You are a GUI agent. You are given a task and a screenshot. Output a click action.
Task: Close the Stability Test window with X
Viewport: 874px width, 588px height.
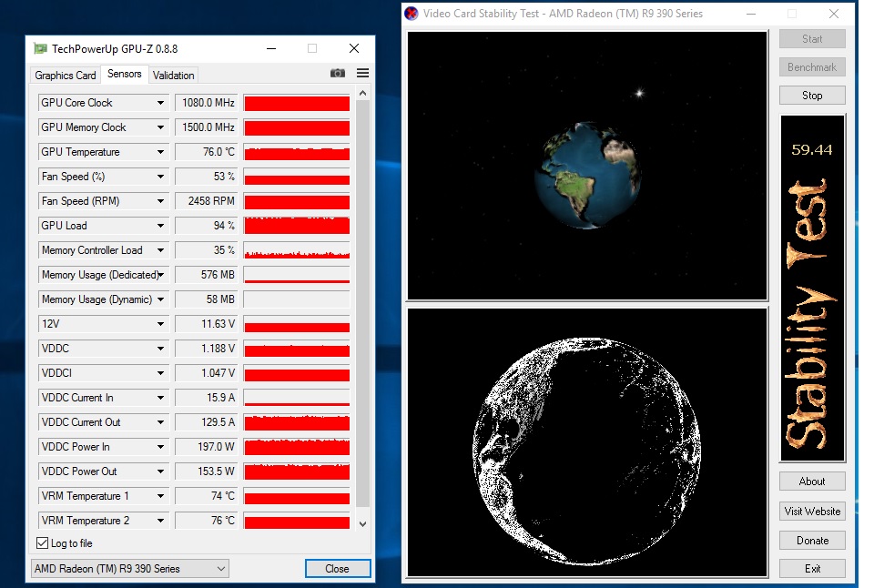tap(834, 14)
